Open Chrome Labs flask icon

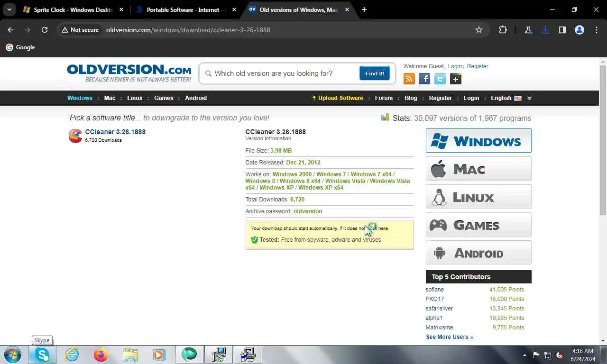(x=528, y=30)
